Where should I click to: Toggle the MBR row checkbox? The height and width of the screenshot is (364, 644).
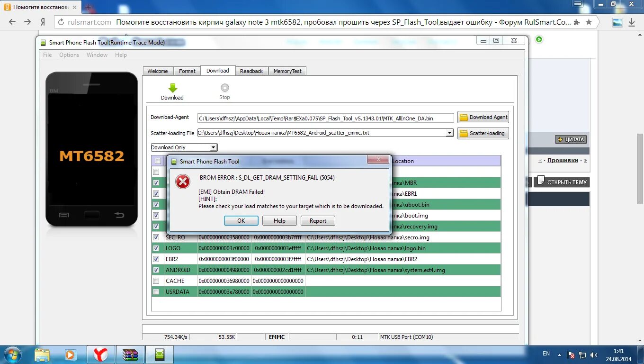(x=156, y=182)
